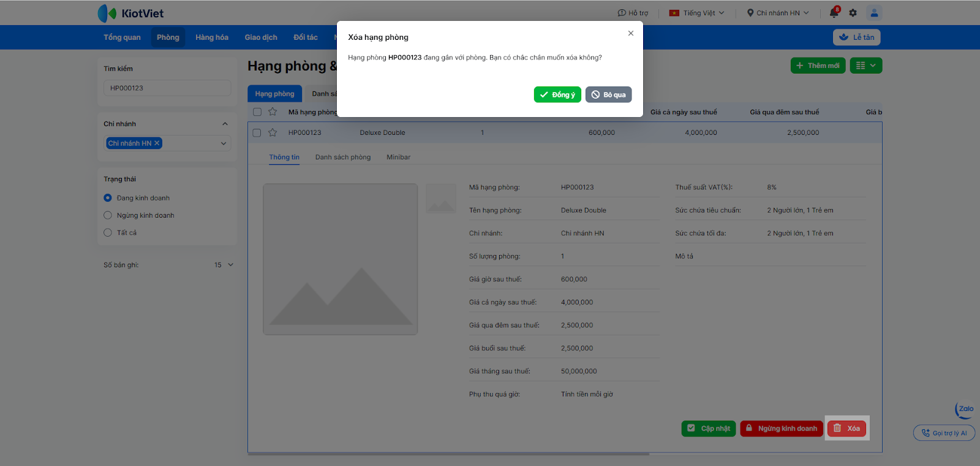This screenshot has width=980, height=466.
Task: Click the Thêm mới button
Action: (818, 66)
